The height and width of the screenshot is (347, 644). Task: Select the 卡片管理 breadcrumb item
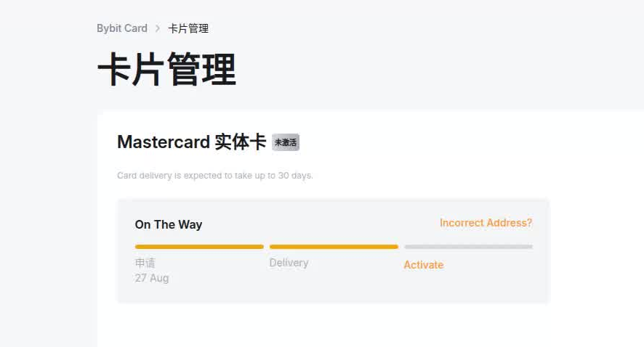[188, 28]
